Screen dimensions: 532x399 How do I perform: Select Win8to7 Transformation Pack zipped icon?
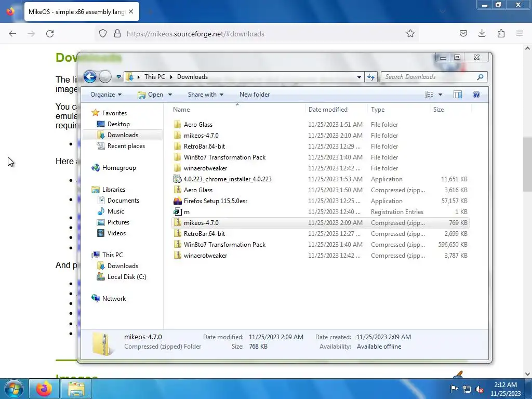pyautogui.click(x=177, y=244)
